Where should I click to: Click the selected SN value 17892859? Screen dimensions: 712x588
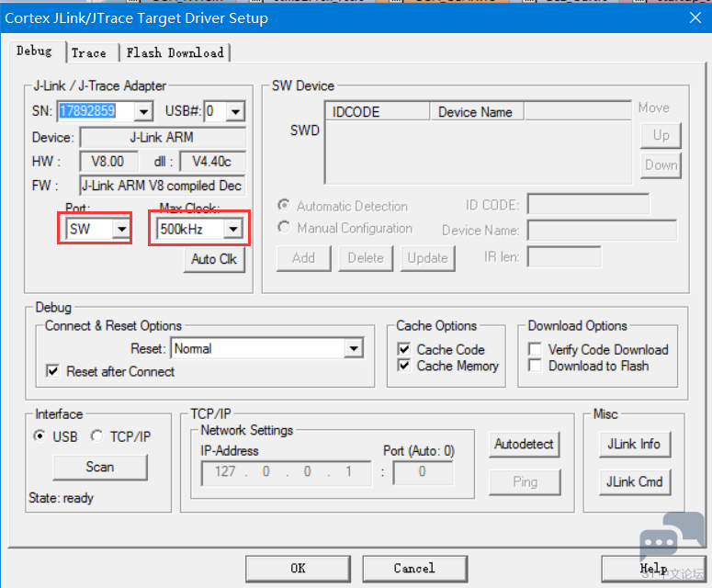[87, 111]
